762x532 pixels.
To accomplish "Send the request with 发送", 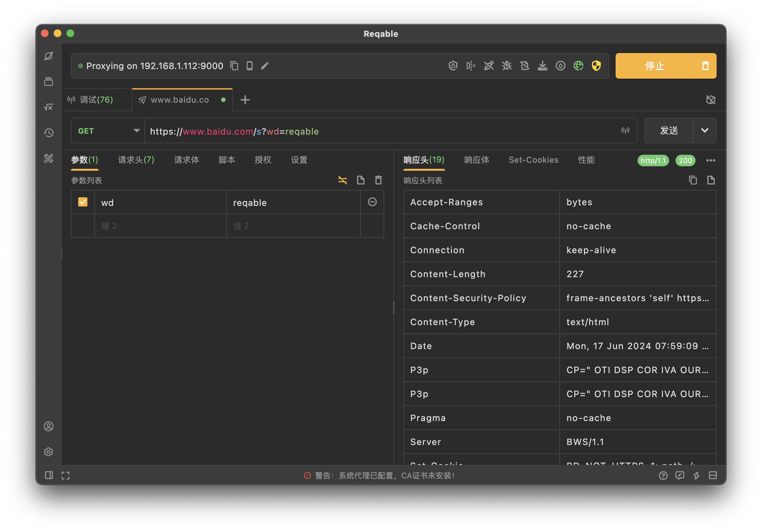I will tap(669, 130).
